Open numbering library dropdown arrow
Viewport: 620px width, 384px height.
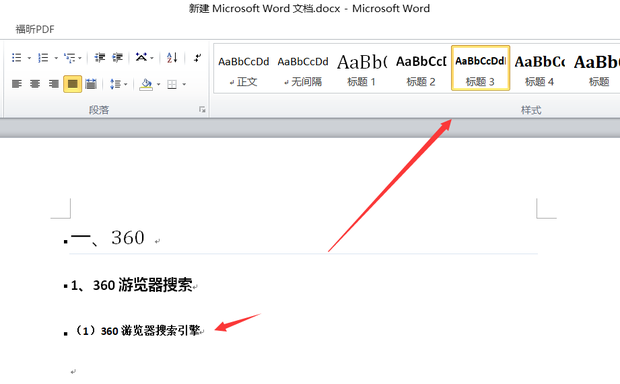click(x=56, y=58)
